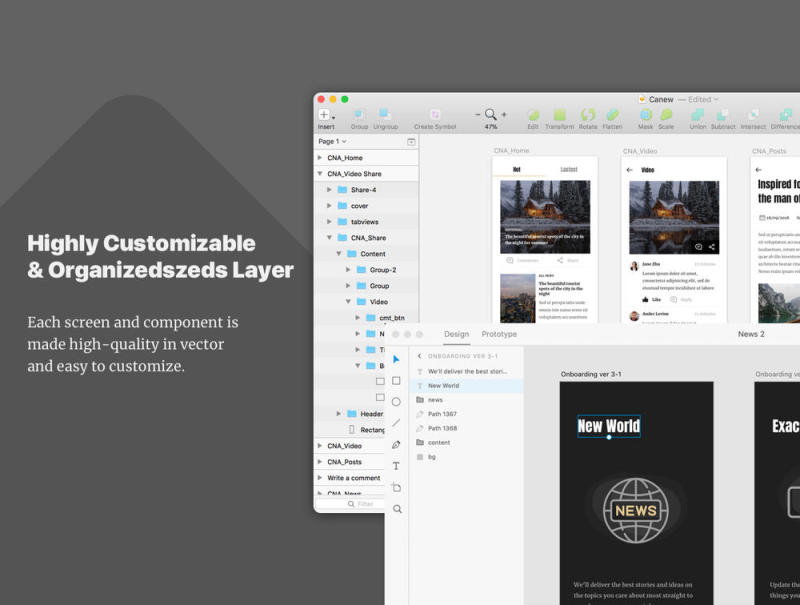The image size is (800, 605).
Task: Pick the Pen tool in XD toolbar
Action: 396,444
